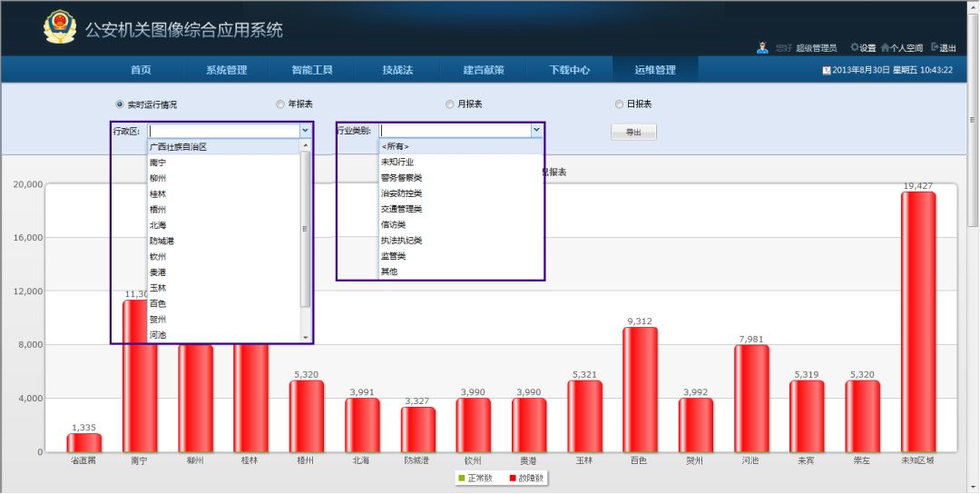This screenshot has height=494, width=980.
Task: Click the green 正常数 legend marker
Action: point(462,479)
